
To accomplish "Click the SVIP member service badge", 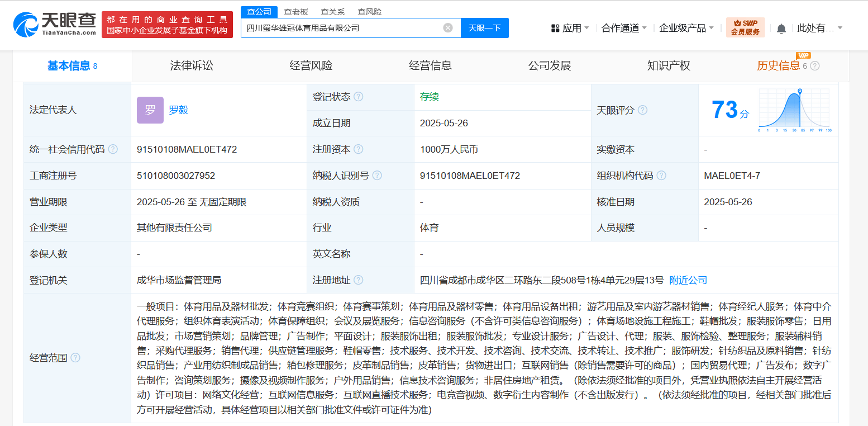I will pyautogui.click(x=745, y=27).
